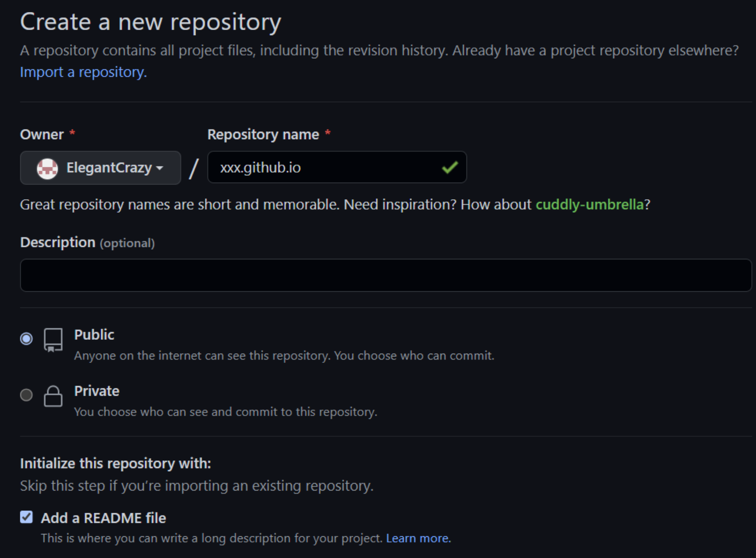Click the Private label text

point(97,391)
